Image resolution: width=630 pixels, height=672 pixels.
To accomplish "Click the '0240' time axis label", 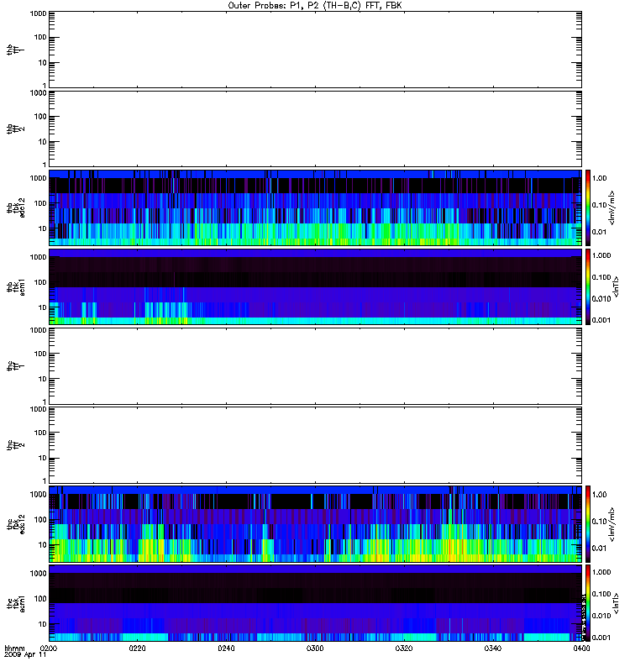I will coord(226,648).
